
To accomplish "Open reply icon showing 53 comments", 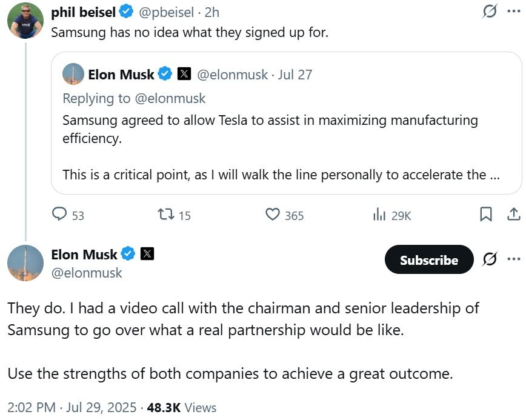I will pyautogui.click(x=59, y=214).
